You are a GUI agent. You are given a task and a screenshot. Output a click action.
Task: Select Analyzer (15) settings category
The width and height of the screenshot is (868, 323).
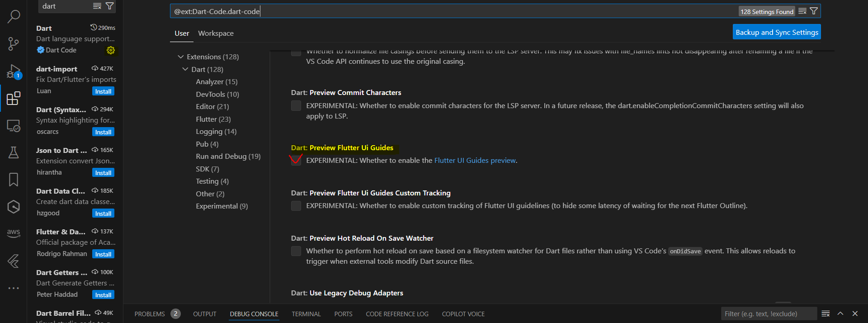coord(217,82)
